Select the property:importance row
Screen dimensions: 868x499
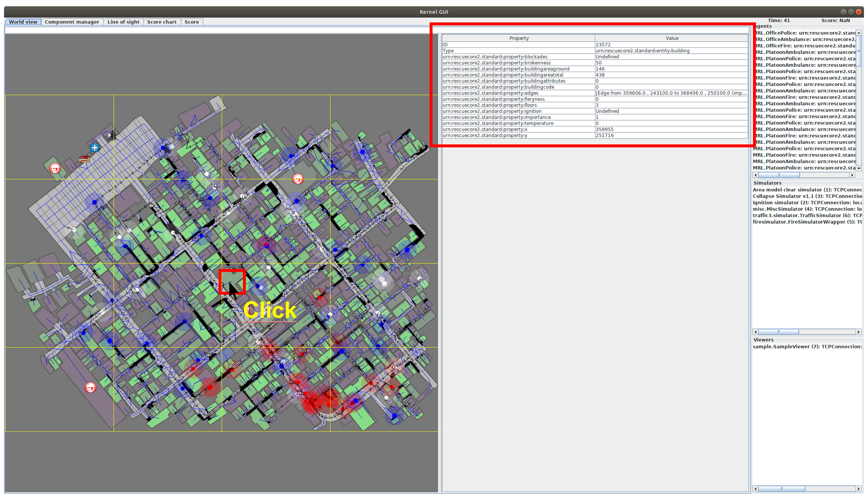click(595, 117)
